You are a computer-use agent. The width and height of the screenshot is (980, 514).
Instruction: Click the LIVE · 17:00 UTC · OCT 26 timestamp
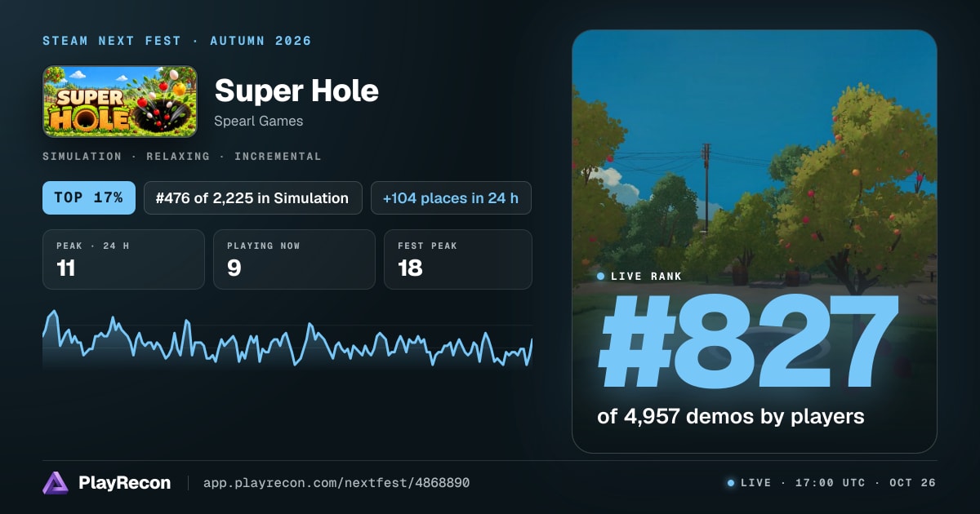click(x=839, y=483)
